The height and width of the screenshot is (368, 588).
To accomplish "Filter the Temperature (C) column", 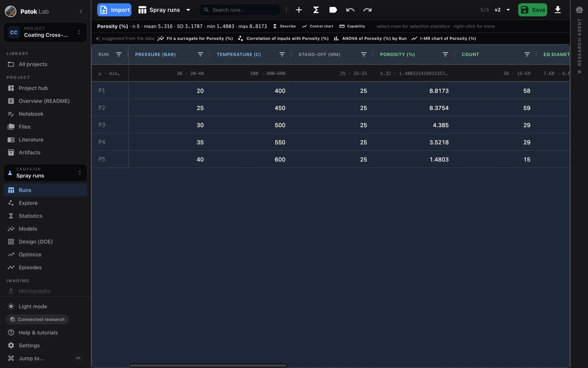I will [x=282, y=54].
